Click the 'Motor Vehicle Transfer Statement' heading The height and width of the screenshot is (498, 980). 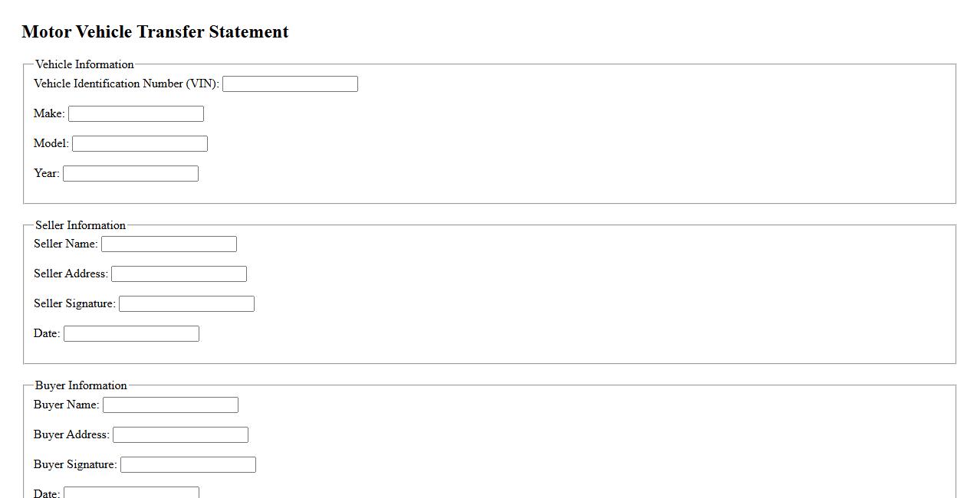155,32
